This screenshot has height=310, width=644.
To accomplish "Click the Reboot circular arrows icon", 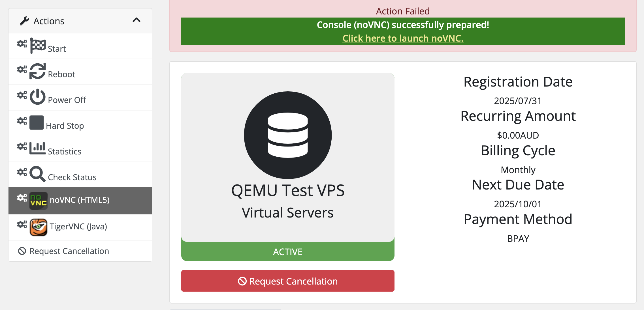I will 38,71.
